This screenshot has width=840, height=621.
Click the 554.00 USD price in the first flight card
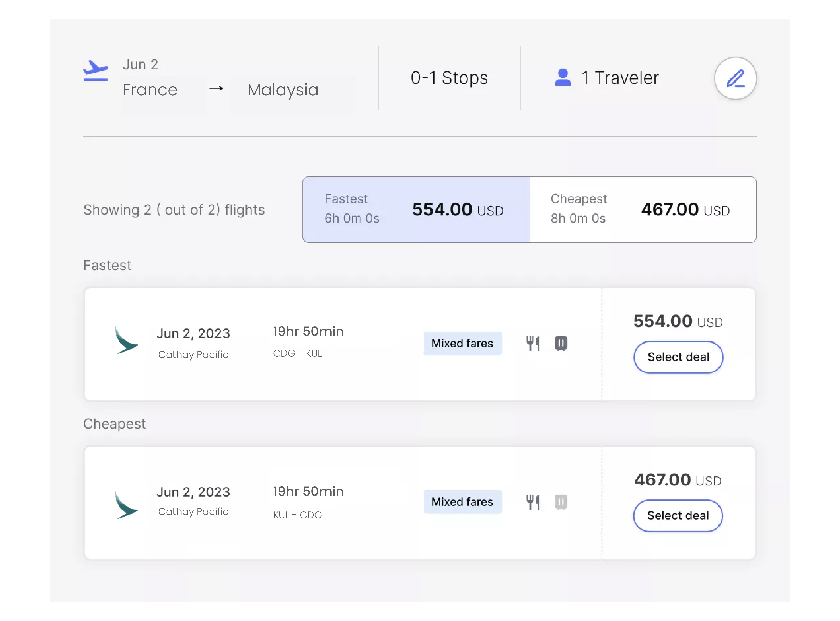(678, 321)
